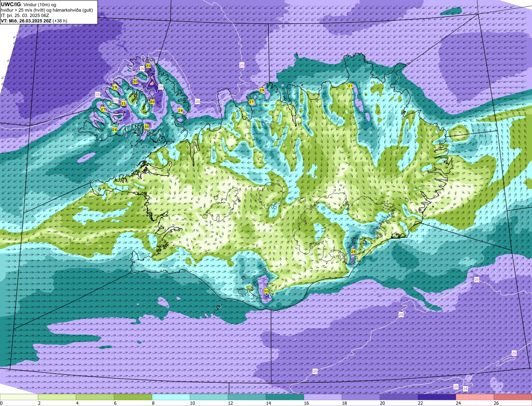Click the violet 20–22 legend swatch
The image size is (532, 406).
pos(399,397)
